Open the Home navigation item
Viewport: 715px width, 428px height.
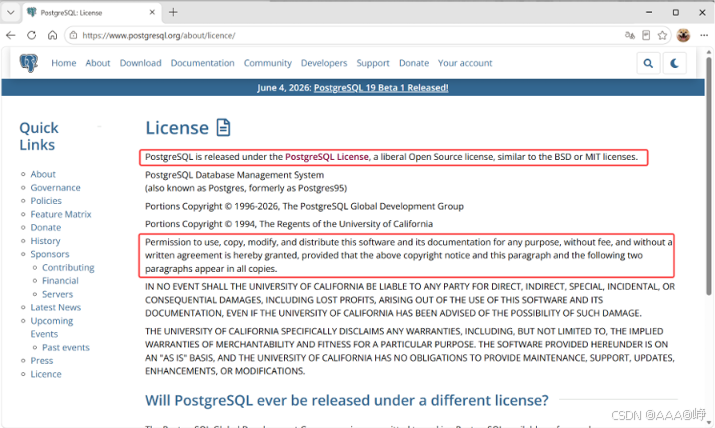point(63,63)
